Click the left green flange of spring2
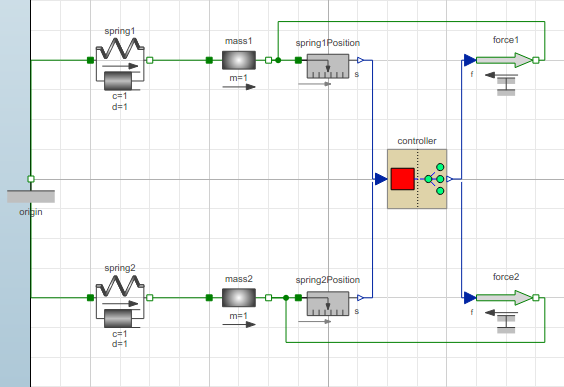Image resolution: width=564 pixels, height=387 pixels. (x=90, y=297)
